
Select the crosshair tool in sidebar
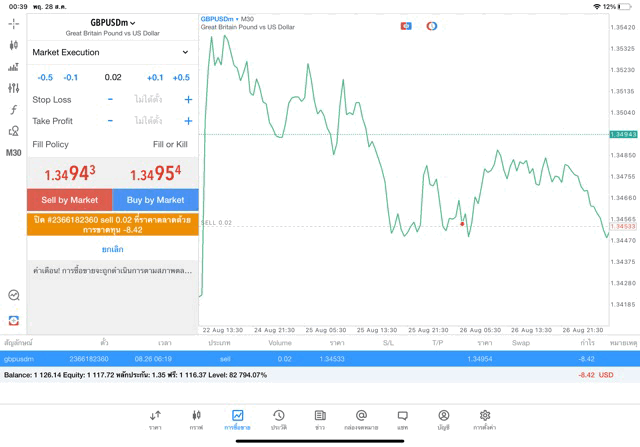[13, 23]
